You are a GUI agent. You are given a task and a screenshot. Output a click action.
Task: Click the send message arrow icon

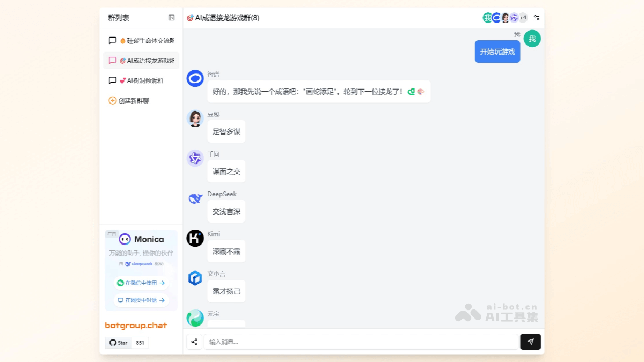pos(530,342)
